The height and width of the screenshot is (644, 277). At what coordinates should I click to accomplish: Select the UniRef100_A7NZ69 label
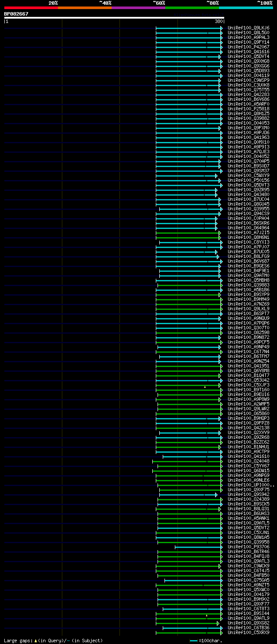(248, 304)
